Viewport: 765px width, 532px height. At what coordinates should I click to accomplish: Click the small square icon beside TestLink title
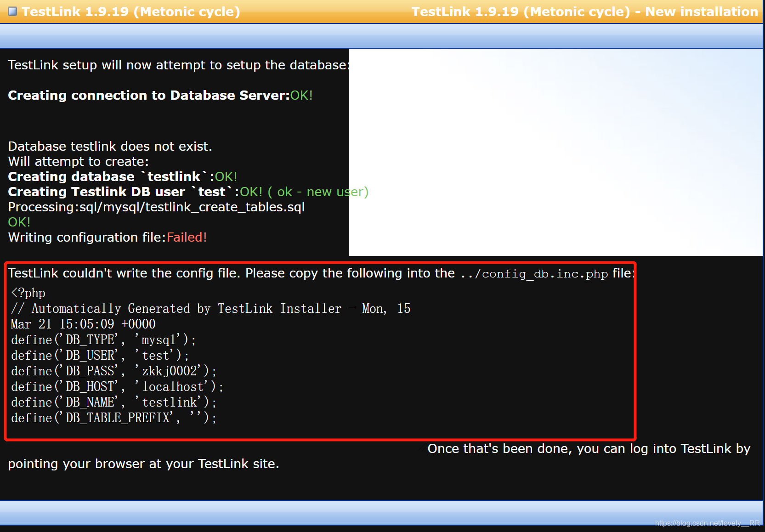(x=12, y=11)
